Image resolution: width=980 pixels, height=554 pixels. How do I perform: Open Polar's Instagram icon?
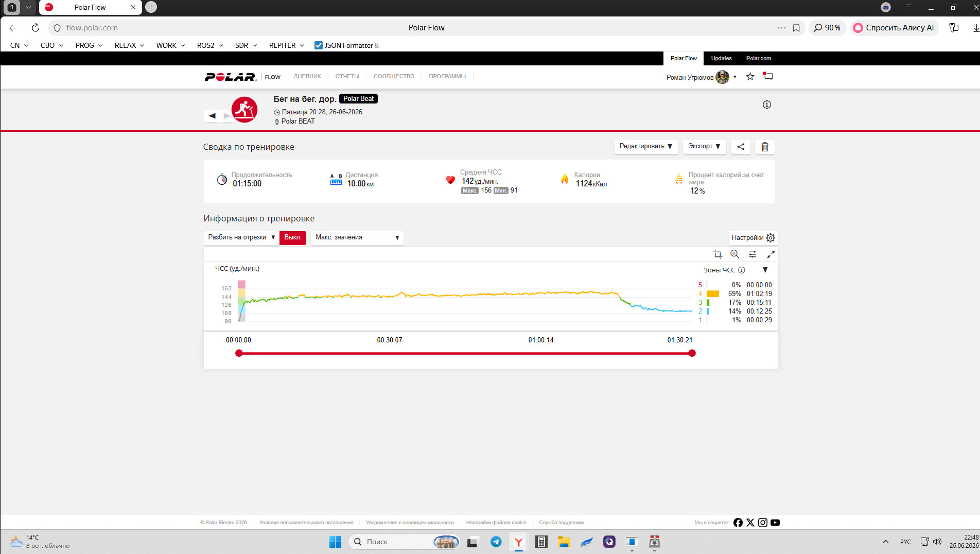pyautogui.click(x=763, y=523)
